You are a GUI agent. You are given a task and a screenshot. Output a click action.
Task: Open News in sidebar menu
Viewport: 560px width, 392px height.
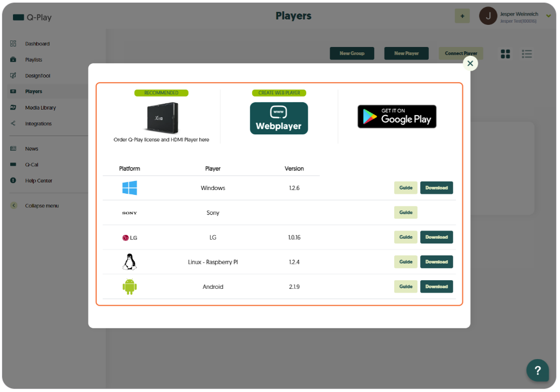pos(31,148)
